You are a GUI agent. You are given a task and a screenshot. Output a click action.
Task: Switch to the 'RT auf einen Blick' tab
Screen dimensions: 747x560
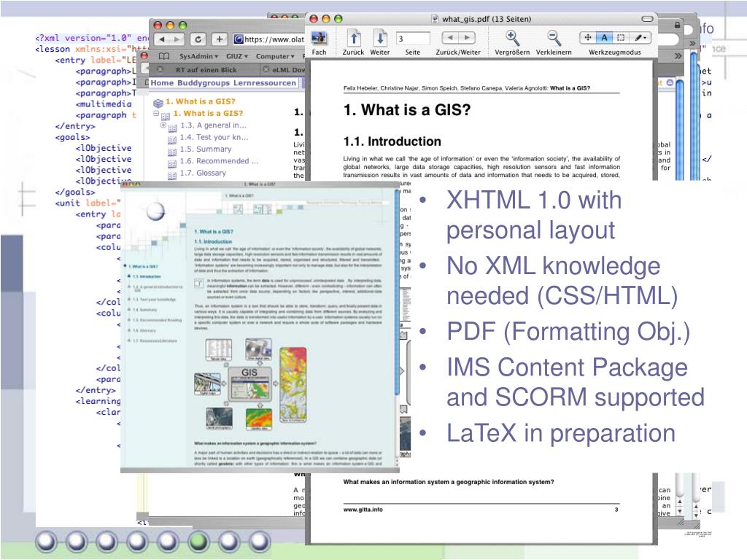[206, 69]
